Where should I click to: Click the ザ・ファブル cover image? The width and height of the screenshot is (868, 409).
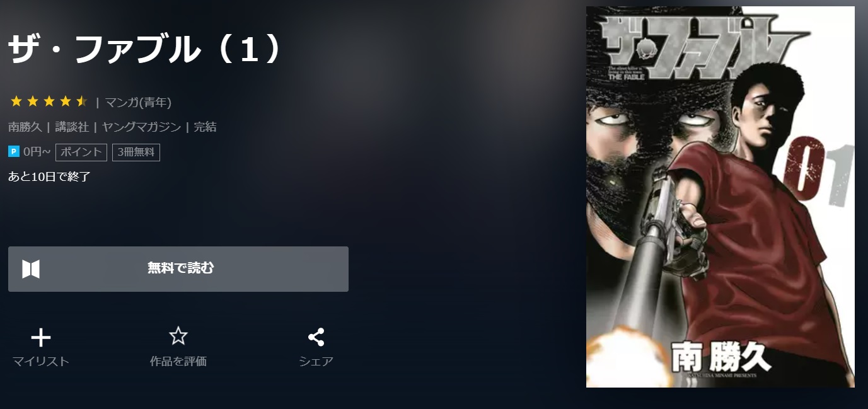coord(720,197)
